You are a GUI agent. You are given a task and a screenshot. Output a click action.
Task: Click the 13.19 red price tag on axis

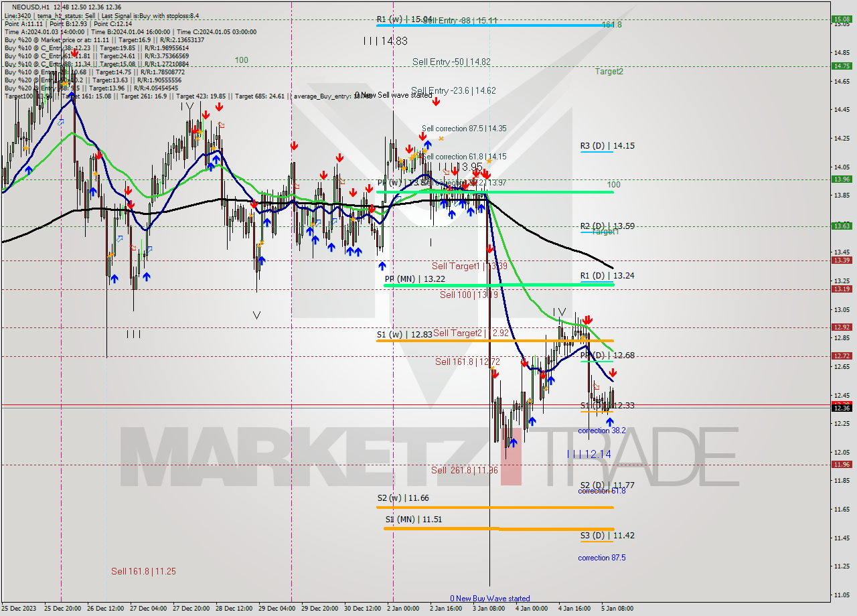click(842, 289)
